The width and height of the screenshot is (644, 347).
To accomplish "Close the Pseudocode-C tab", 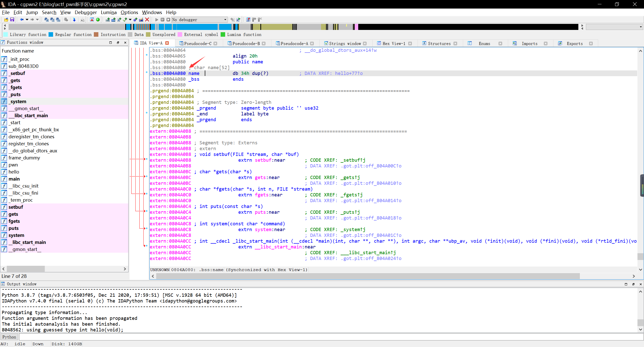I will [215, 44].
